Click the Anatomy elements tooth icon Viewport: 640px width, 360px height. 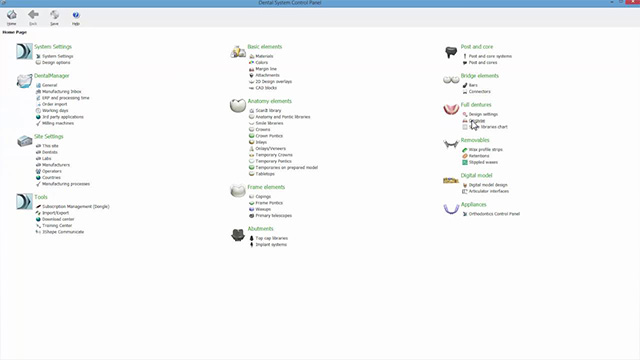(238, 105)
